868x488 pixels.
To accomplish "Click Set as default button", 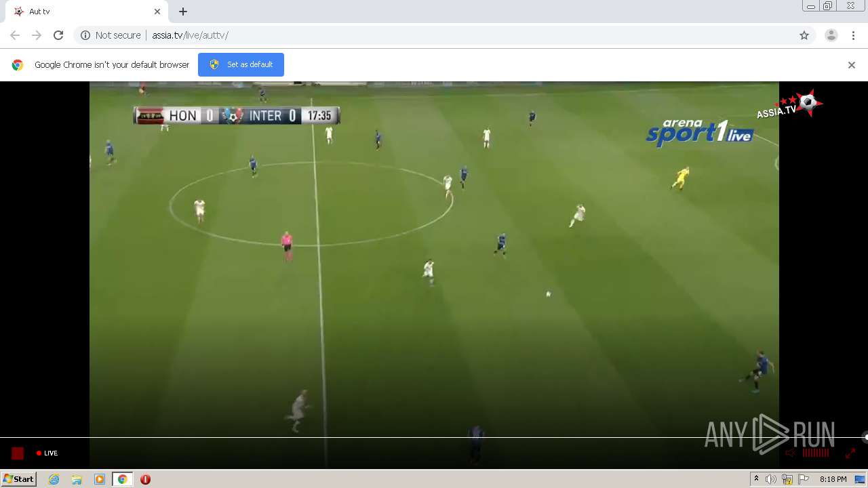I will [241, 64].
